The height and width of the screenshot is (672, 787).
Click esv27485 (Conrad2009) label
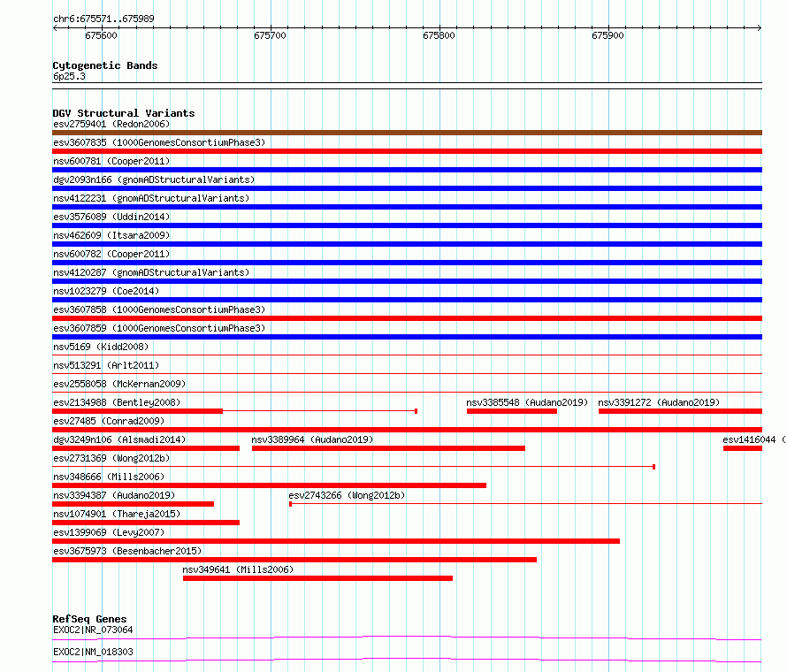pos(109,421)
